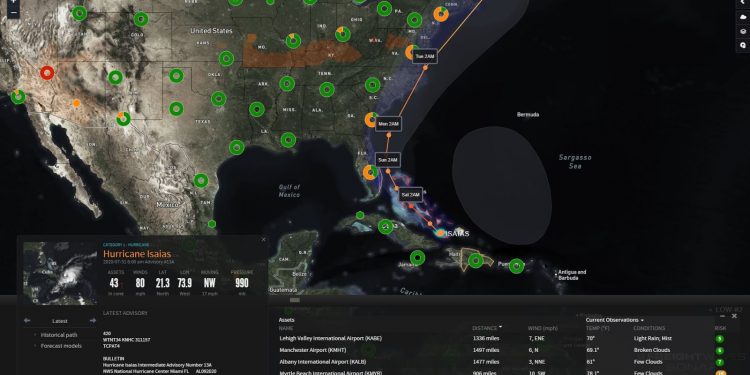750x375 pixels.
Task: Select the asset marker over Dominican Republic
Action: [x=475, y=261]
